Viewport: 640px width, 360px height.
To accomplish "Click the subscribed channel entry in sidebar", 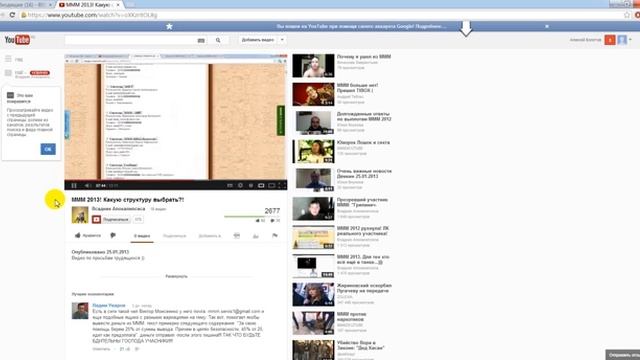I will coord(27,74).
